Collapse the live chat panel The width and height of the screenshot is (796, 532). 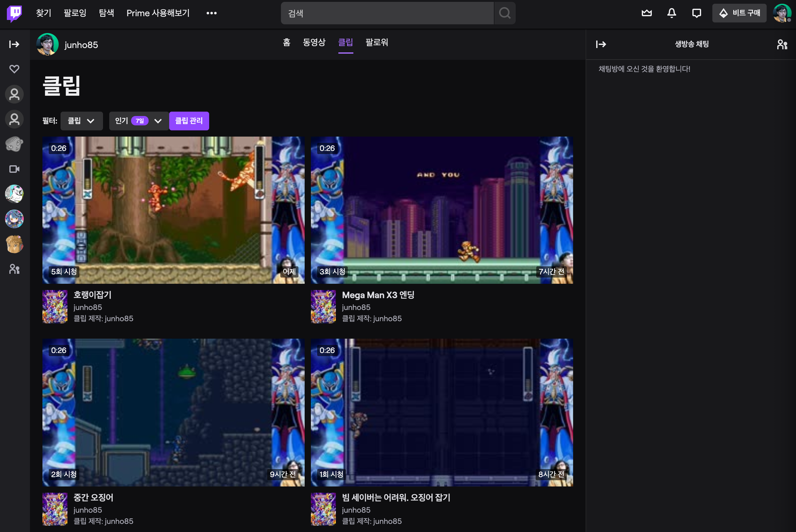tap(601, 44)
